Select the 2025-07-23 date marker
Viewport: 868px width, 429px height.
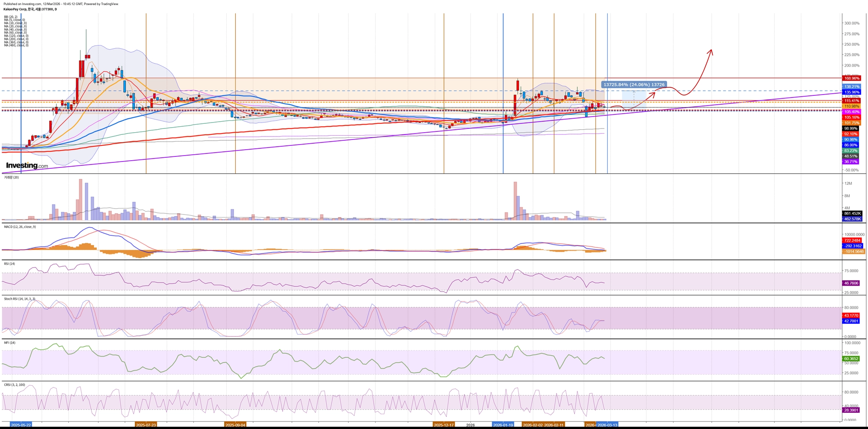coord(146,425)
